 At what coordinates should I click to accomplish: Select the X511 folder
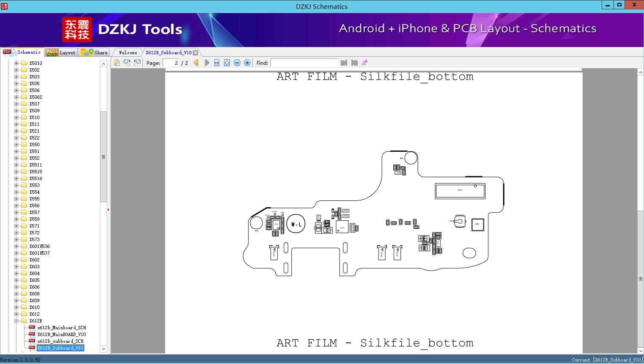[34, 124]
